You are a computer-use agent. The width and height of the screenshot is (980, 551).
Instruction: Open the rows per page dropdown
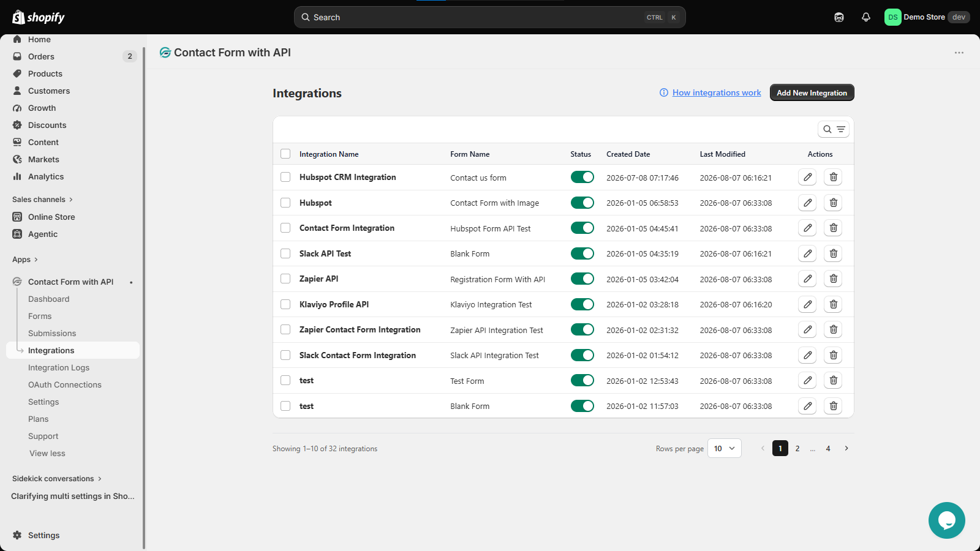(x=725, y=449)
